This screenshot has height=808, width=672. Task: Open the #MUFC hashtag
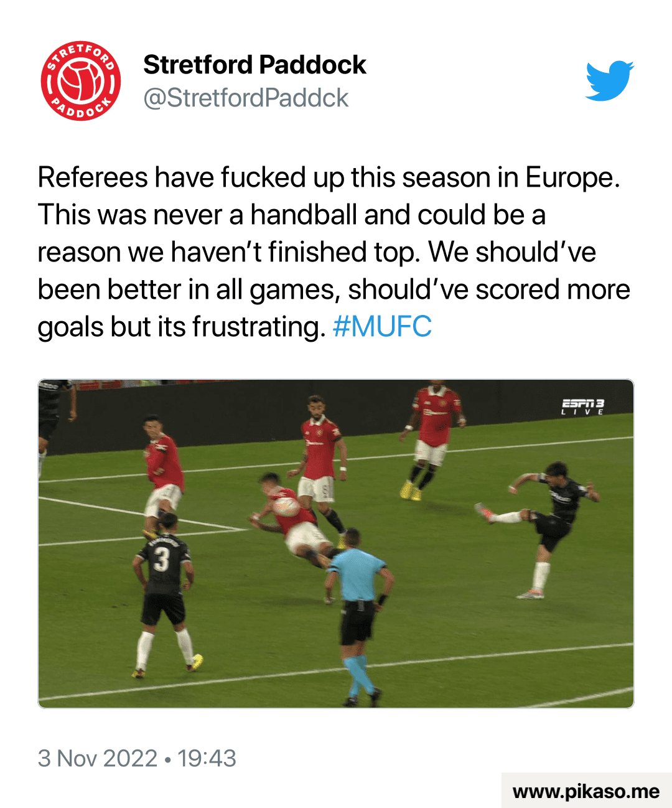coord(382,327)
